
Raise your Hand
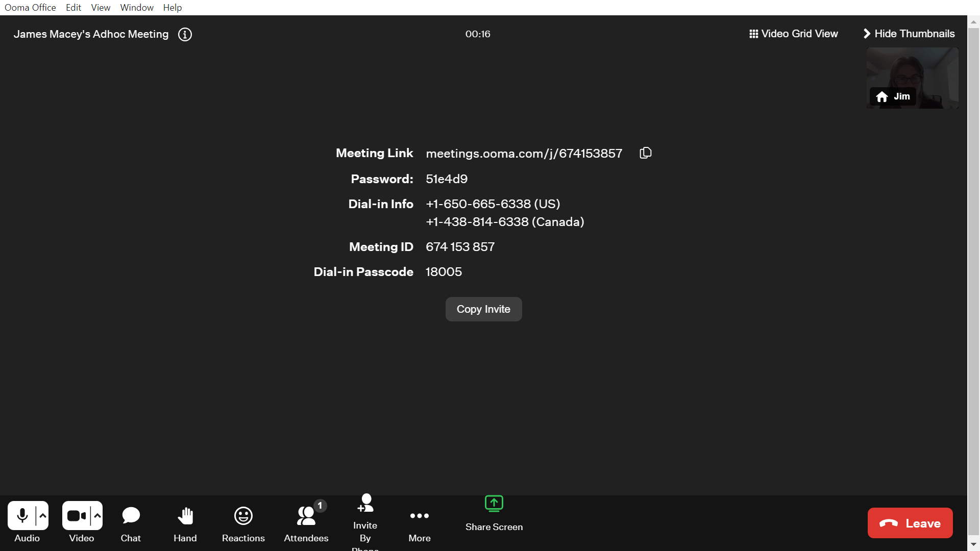(x=185, y=523)
